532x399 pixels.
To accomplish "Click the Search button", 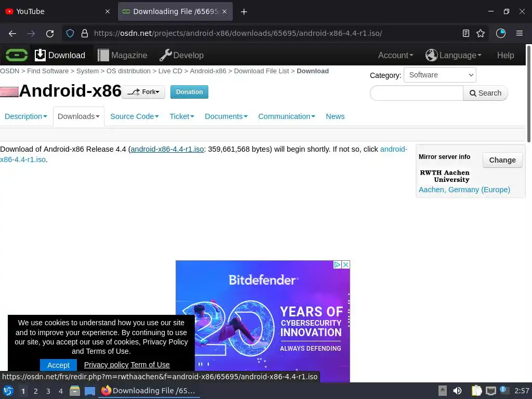I will point(486,93).
